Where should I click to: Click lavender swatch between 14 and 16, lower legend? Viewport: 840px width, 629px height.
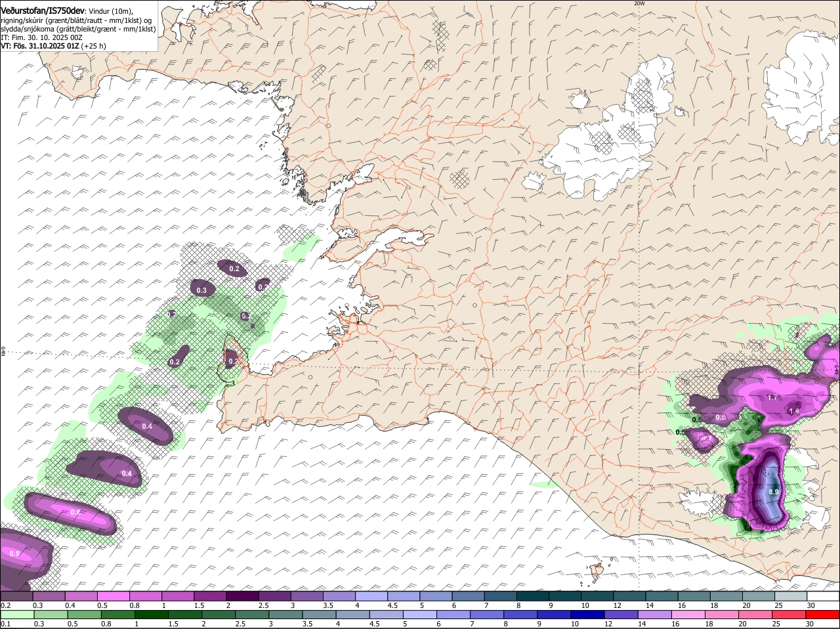point(654,615)
